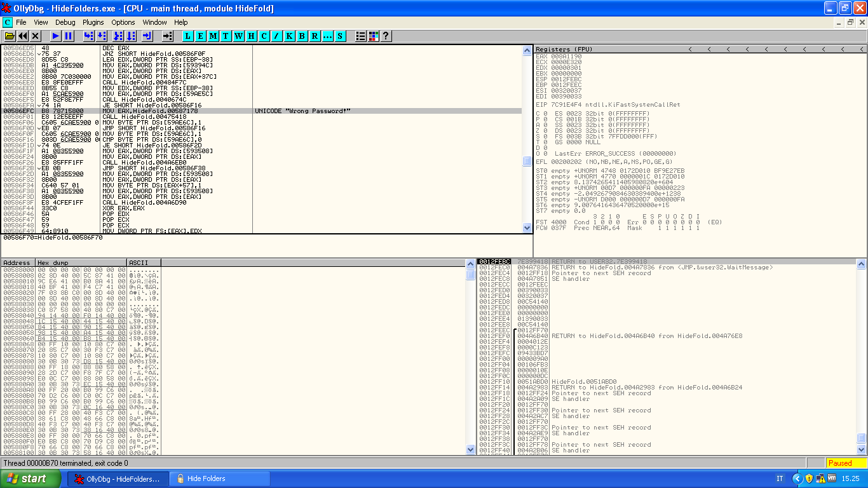Click the Paused status indicator
Image resolution: width=868 pixels, height=488 pixels.
846,463
